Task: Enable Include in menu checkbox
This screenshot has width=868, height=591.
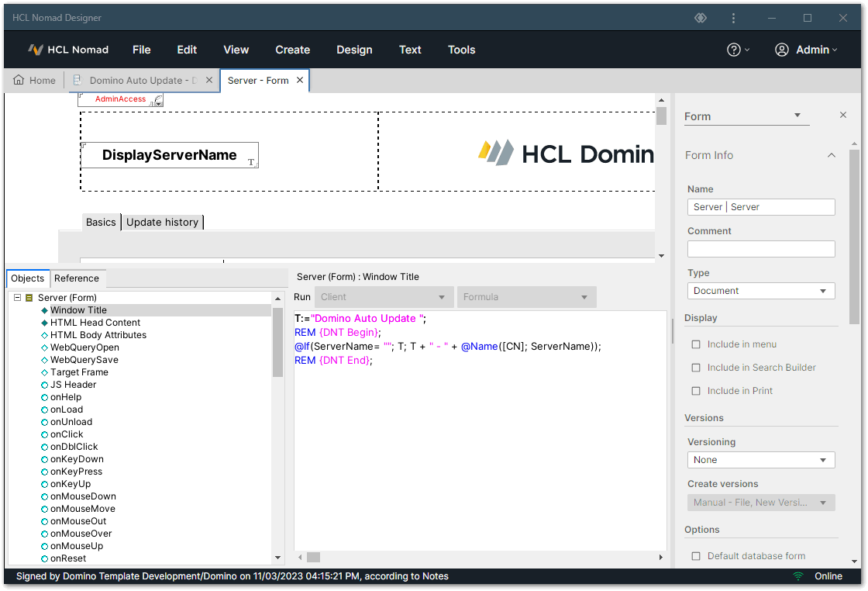Action: (696, 344)
